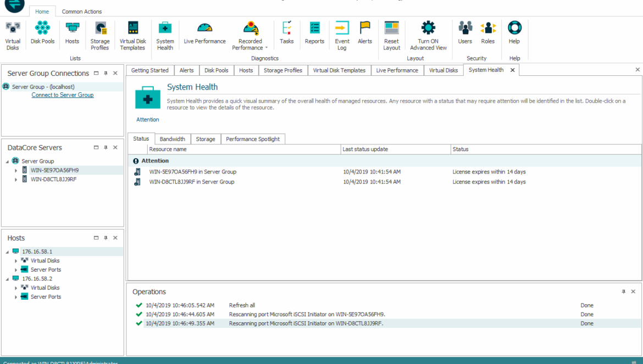This screenshot has width=643, height=364.
Task: Open the Storage Profiles document tab
Action: pos(283,70)
